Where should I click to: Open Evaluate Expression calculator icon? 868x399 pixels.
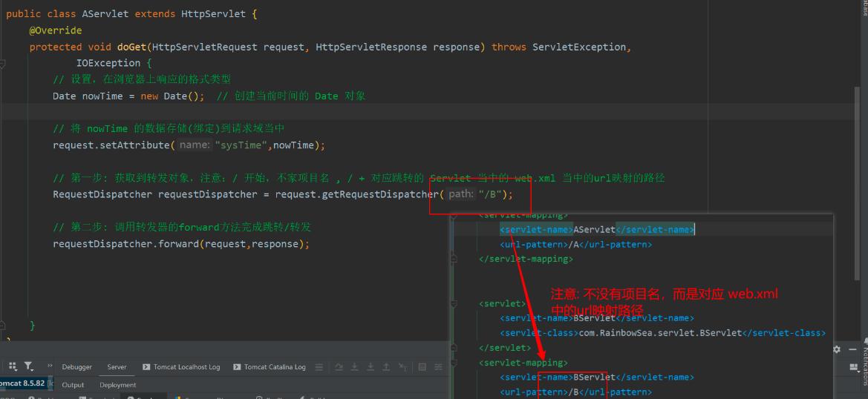click(x=422, y=366)
